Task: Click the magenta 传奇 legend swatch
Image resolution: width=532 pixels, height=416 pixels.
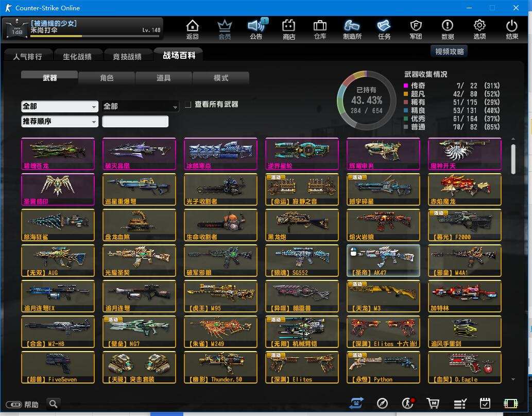Action: [406, 86]
